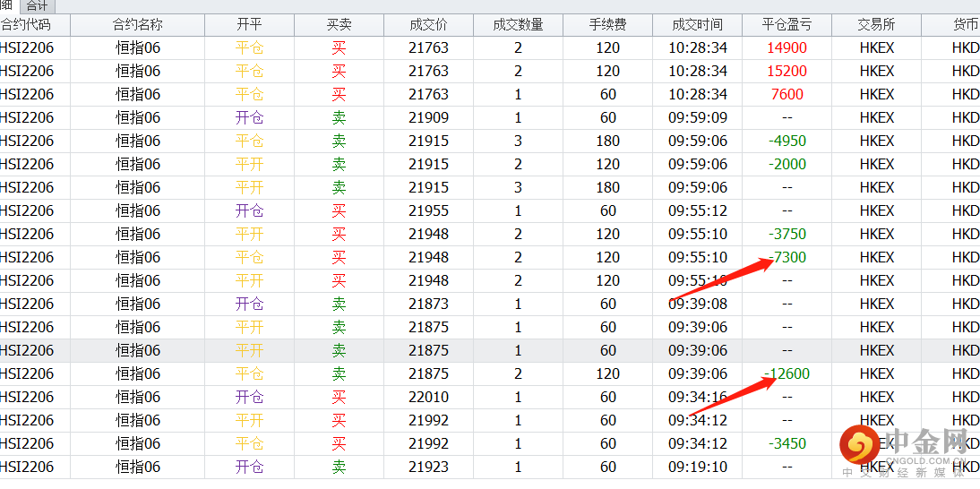Switch to the 合计 tab
Image resolution: width=980 pixels, height=489 pixels.
(37, 6)
